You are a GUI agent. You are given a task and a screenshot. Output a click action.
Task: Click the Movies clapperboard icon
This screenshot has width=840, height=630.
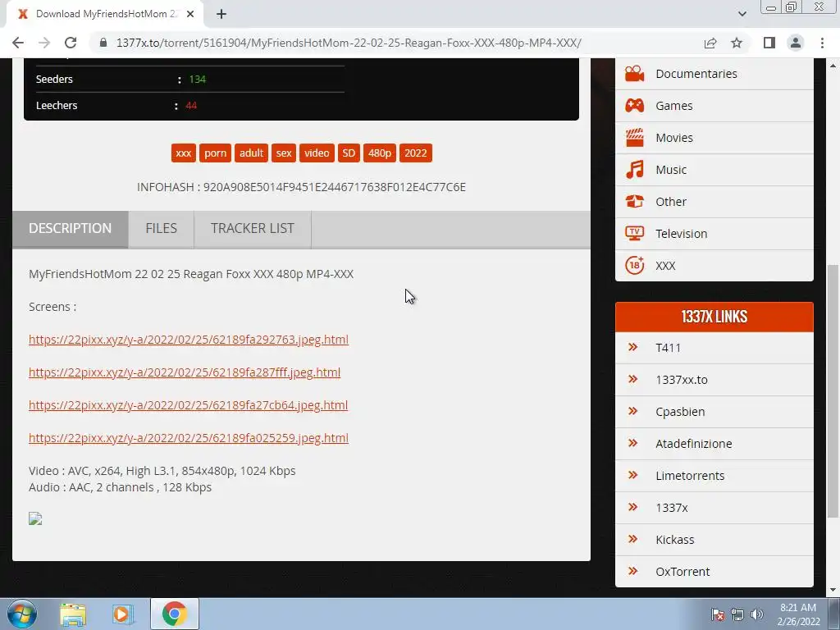[634, 138]
